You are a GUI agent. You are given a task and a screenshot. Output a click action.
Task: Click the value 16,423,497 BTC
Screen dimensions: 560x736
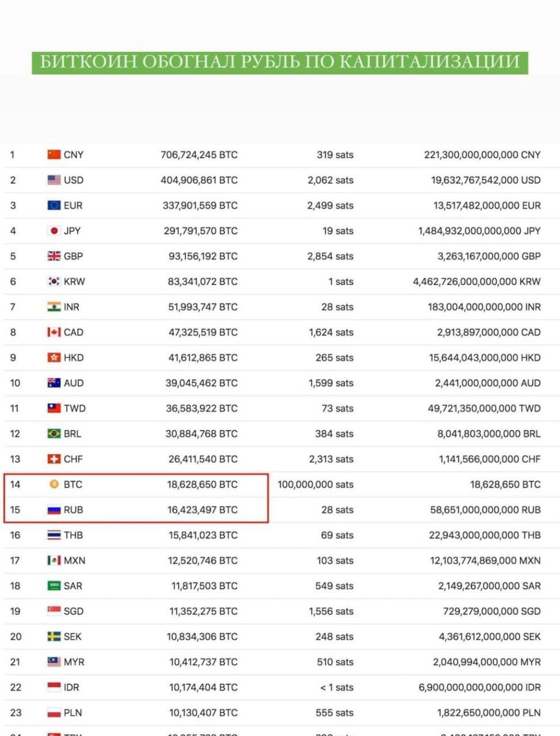[x=202, y=509]
